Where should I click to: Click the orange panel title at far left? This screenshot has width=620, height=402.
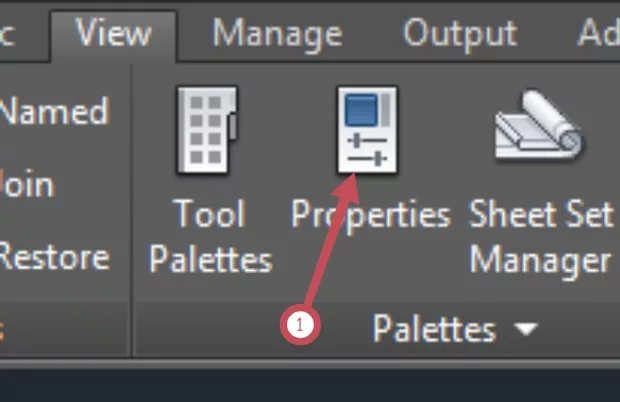tap(4, 328)
